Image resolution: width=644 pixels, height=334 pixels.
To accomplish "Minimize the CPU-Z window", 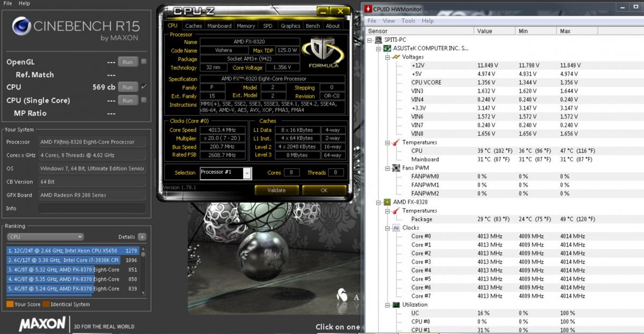I will (x=322, y=11).
